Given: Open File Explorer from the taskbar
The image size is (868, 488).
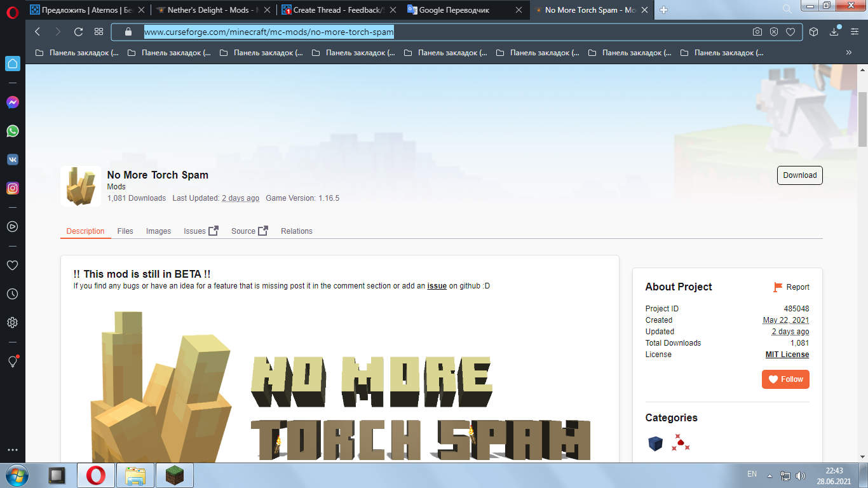Looking at the screenshot, I should pos(135,475).
